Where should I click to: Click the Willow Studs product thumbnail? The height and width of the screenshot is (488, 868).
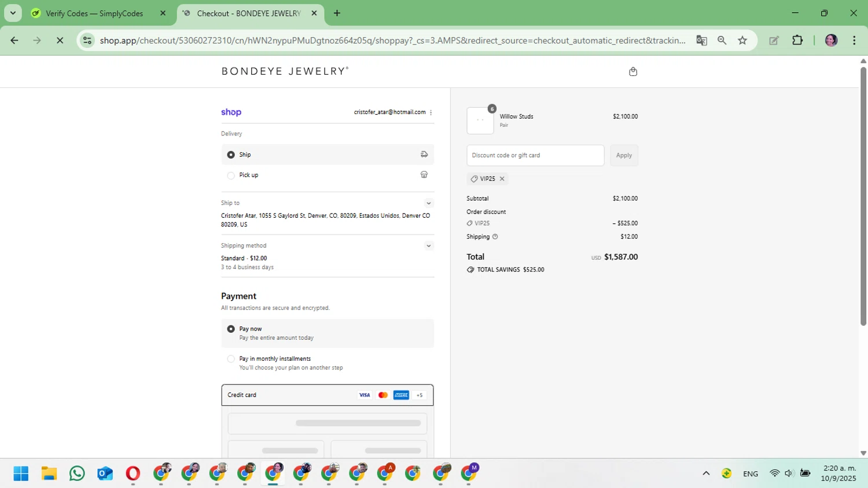point(480,120)
